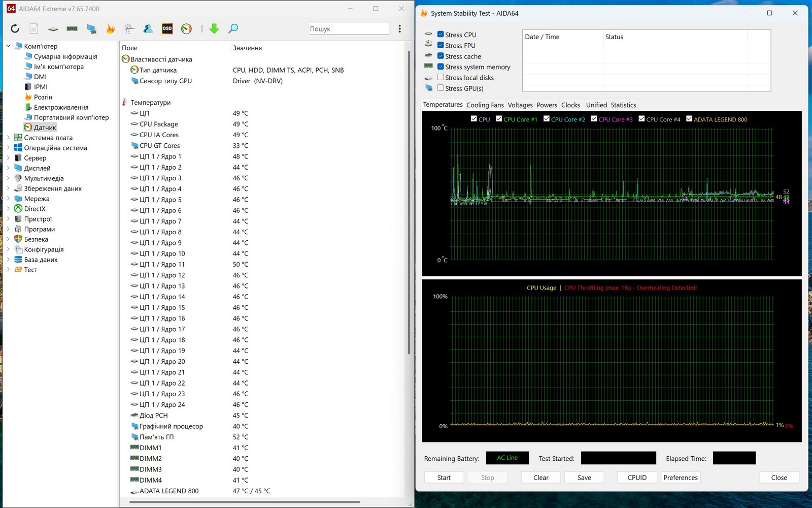Open Preferences in System Stability Test
Image resolution: width=812 pixels, height=508 pixels.
(x=681, y=478)
